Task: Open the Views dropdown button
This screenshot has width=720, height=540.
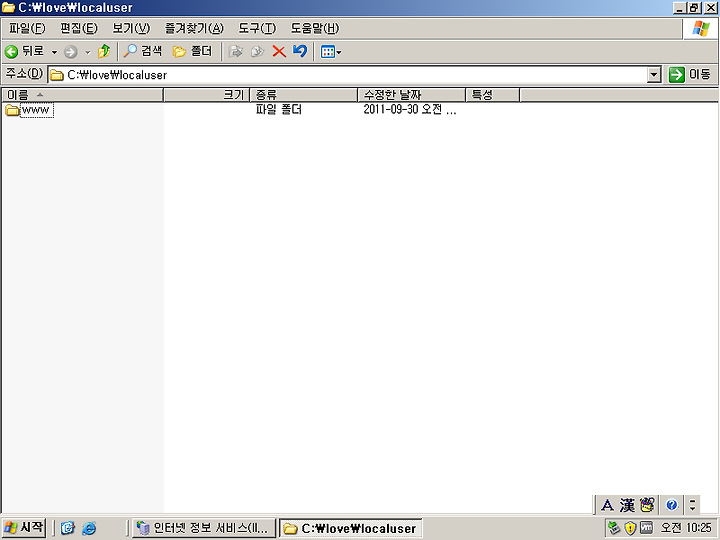Action: pos(331,52)
